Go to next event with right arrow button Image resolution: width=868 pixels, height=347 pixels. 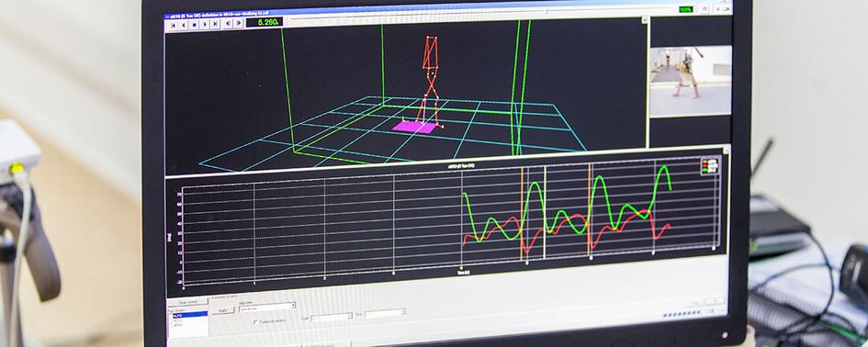click(x=238, y=23)
